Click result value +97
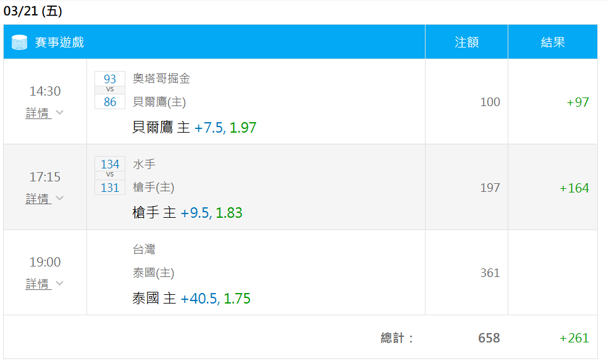Screen dimensions: 609x364 tap(578, 102)
